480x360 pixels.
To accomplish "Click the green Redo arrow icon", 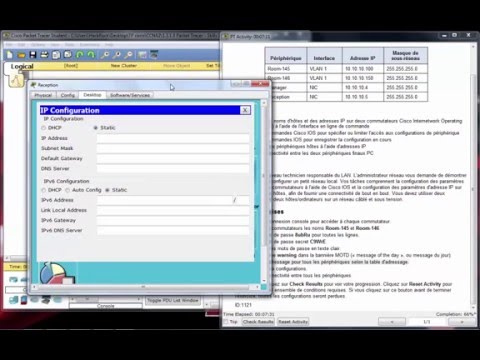I will point(91,55).
